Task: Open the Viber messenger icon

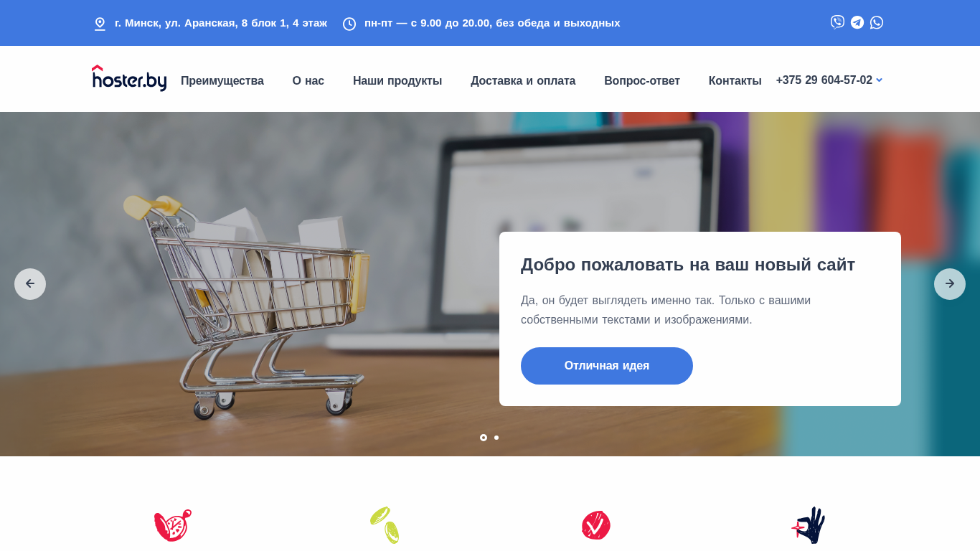Action: click(837, 22)
